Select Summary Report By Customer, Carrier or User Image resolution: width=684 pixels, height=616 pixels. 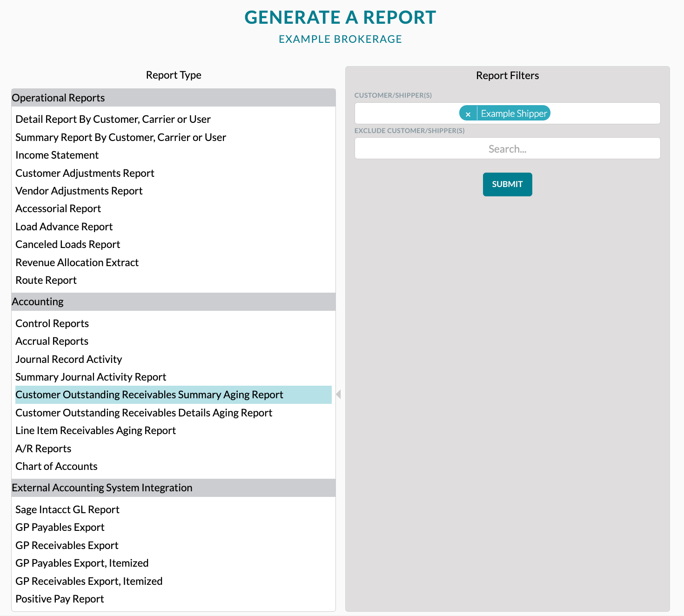[x=121, y=137]
